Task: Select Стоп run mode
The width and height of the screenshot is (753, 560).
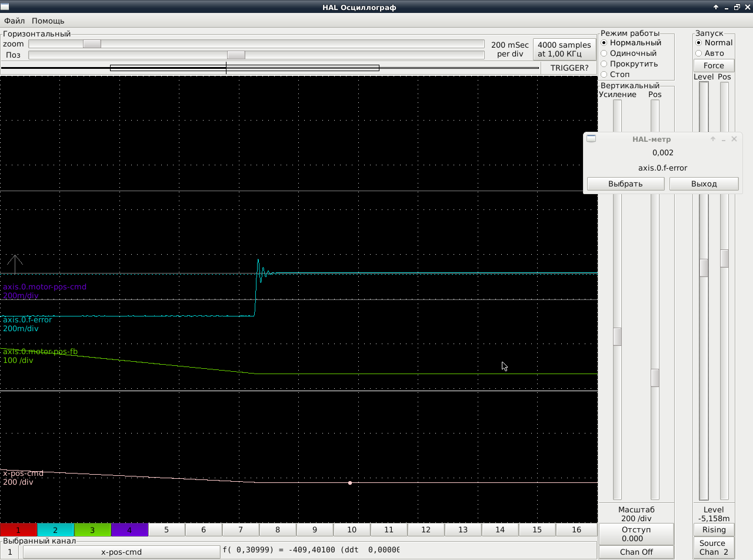Action: pyautogui.click(x=615, y=74)
